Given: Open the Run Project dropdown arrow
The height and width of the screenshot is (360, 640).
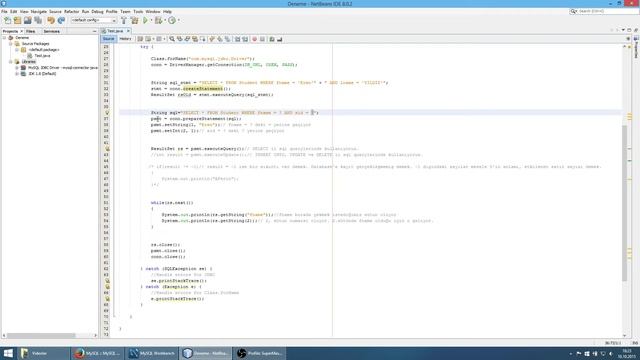Looking at the screenshot, I should point(151,20).
